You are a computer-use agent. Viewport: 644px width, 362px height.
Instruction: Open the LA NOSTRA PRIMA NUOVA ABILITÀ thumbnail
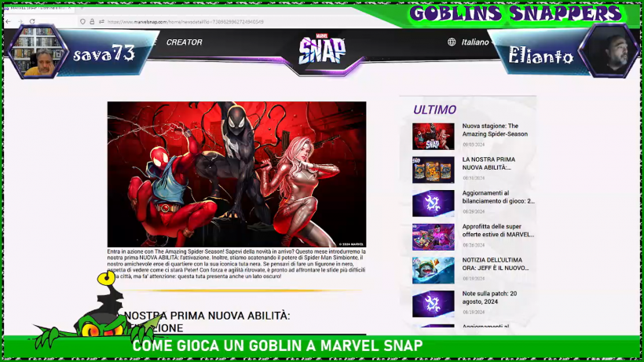click(x=434, y=170)
